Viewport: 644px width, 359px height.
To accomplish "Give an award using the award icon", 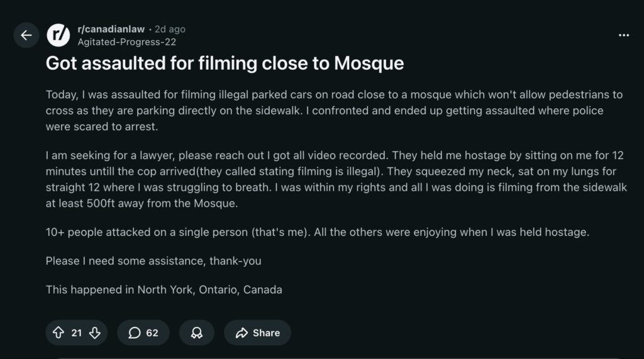I will pos(197,333).
